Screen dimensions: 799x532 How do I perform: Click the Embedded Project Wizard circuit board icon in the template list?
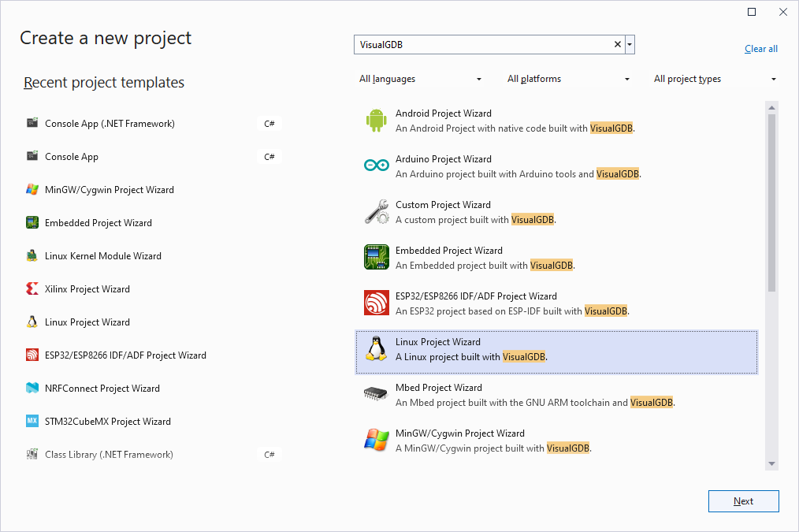pos(376,257)
